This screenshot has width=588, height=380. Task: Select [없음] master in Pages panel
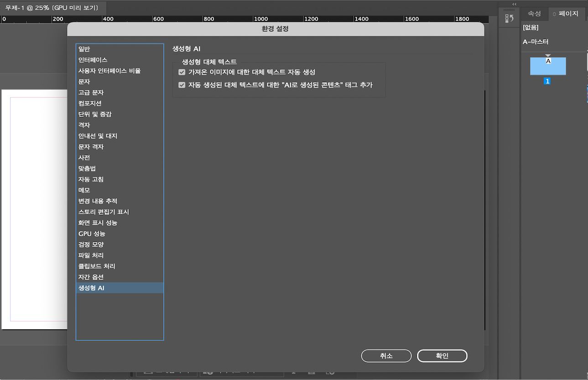click(531, 28)
